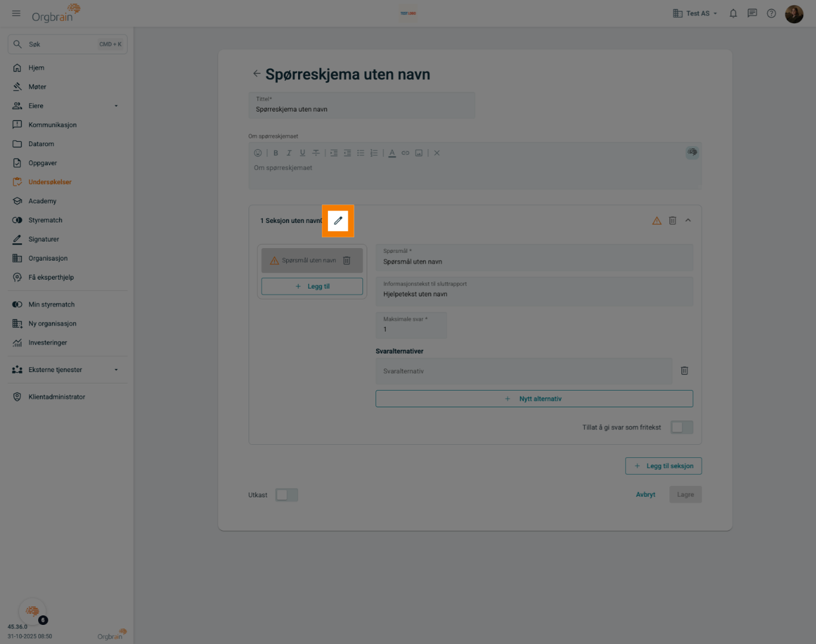
Task: Expand the Eiere submenu arrow
Action: (116, 106)
